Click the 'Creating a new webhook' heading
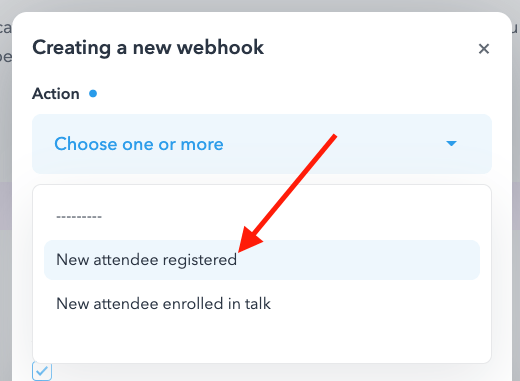 tap(148, 48)
